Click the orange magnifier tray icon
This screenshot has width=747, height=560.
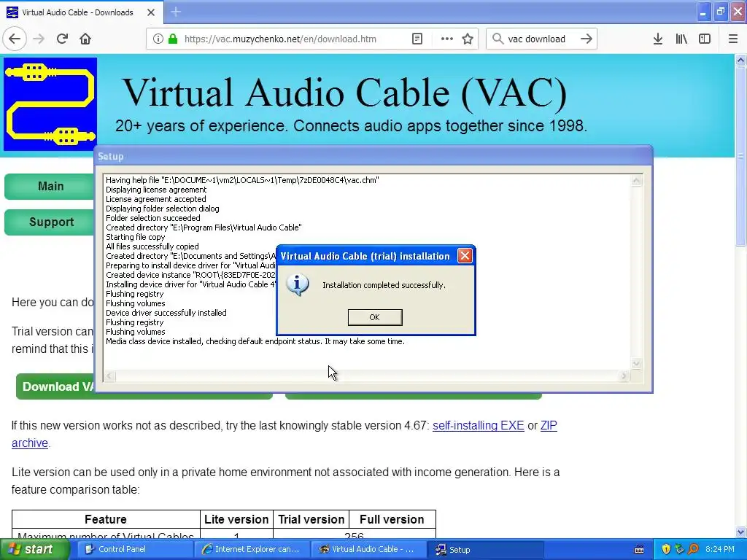pyautogui.click(x=694, y=549)
